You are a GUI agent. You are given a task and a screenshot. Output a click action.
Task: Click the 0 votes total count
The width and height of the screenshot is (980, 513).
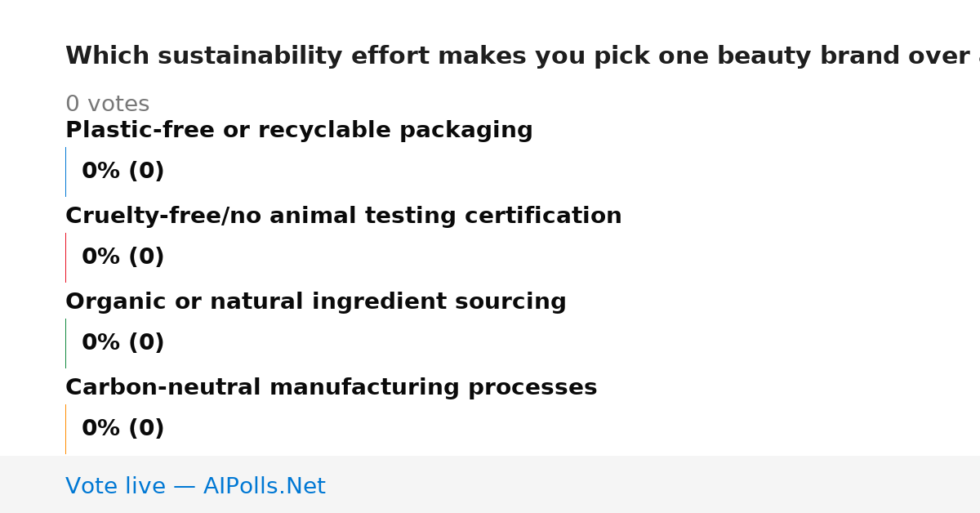click(108, 105)
